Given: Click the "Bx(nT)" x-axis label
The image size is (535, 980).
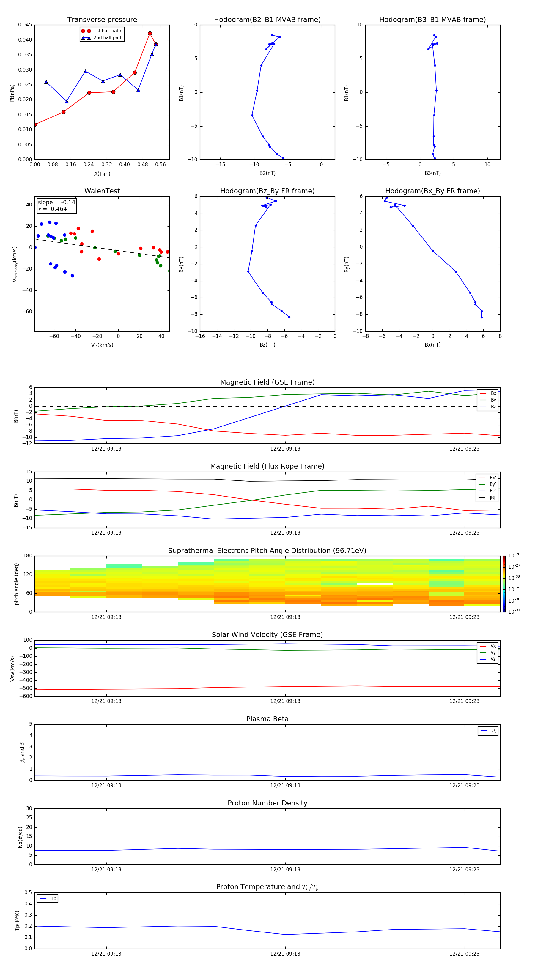Looking at the screenshot, I should coord(432,345).
